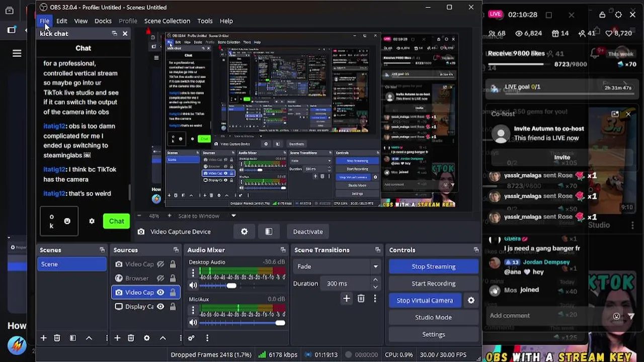This screenshot has height=362, width=644.
Task: Float the Audio Mixer dock
Action: [x=283, y=250]
